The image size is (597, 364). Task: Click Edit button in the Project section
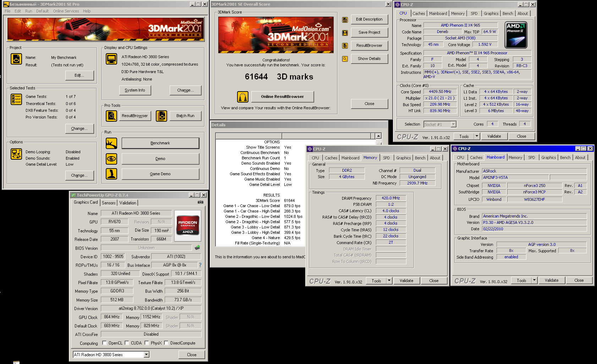(80, 76)
